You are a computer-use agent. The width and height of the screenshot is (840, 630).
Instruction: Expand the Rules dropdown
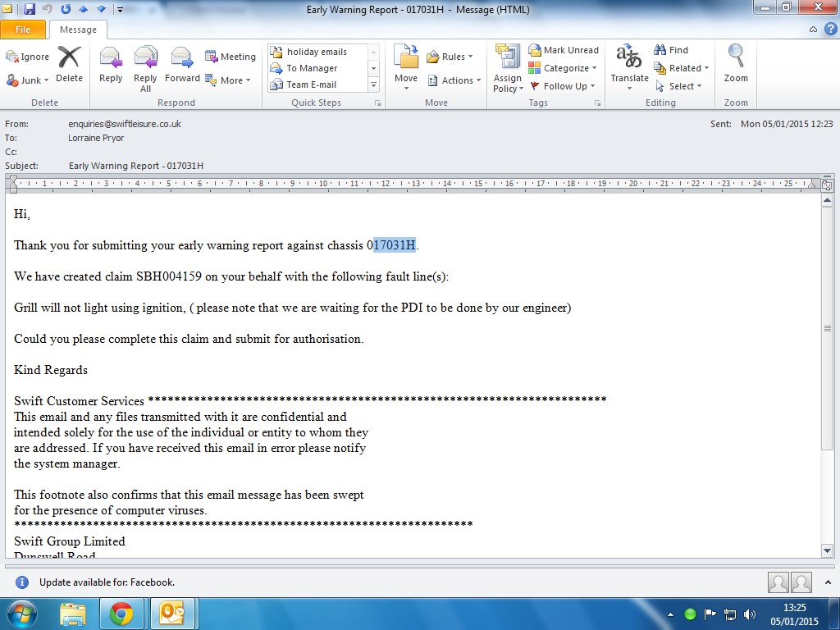[x=450, y=57]
